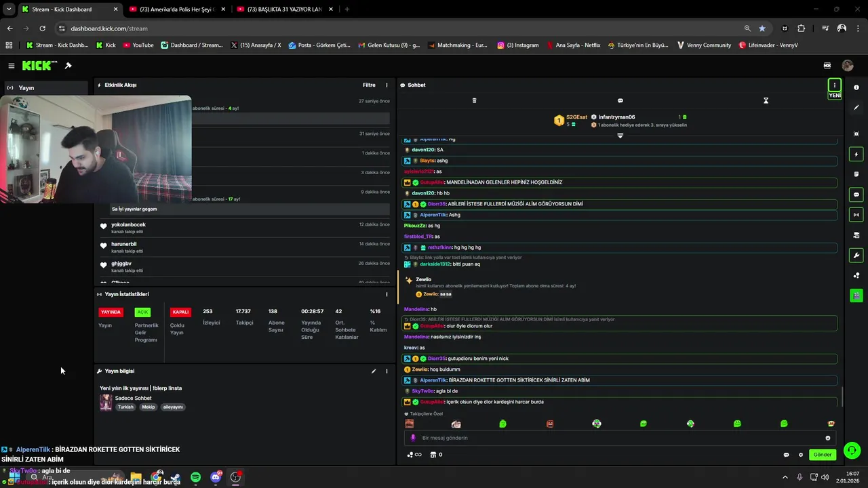
Task: Open the Matchmaking bookmark
Action: coord(456,45)
